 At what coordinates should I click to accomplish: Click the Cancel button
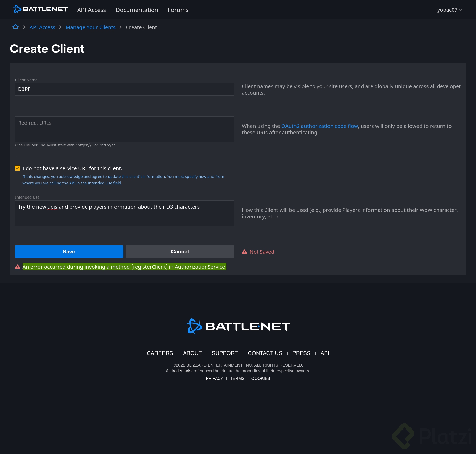[180, 251]
